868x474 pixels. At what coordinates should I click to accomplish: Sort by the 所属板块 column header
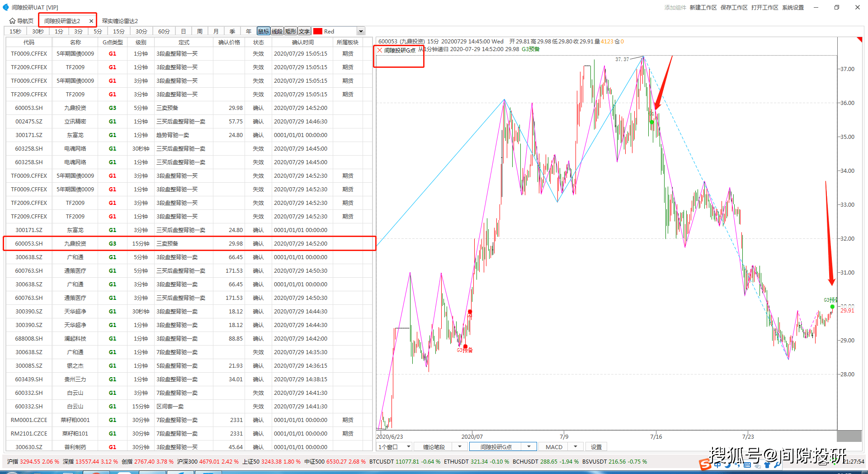[x=348, y=42]
